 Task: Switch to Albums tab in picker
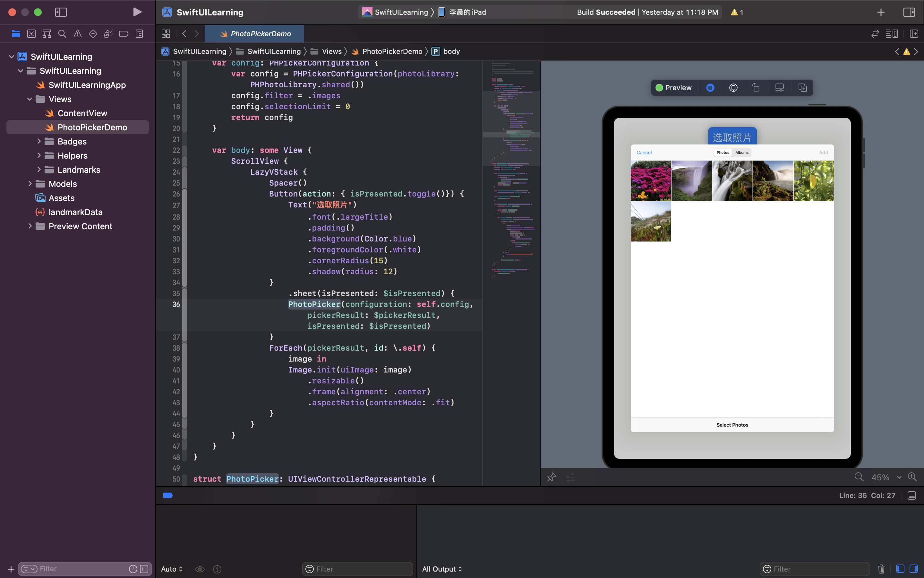click(x=742, y=153)
